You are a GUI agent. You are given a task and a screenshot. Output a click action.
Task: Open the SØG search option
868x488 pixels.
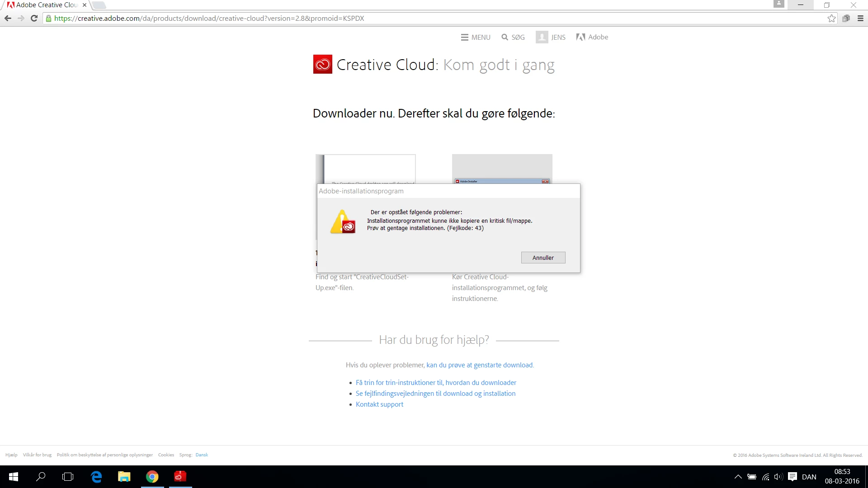[513, 38]
